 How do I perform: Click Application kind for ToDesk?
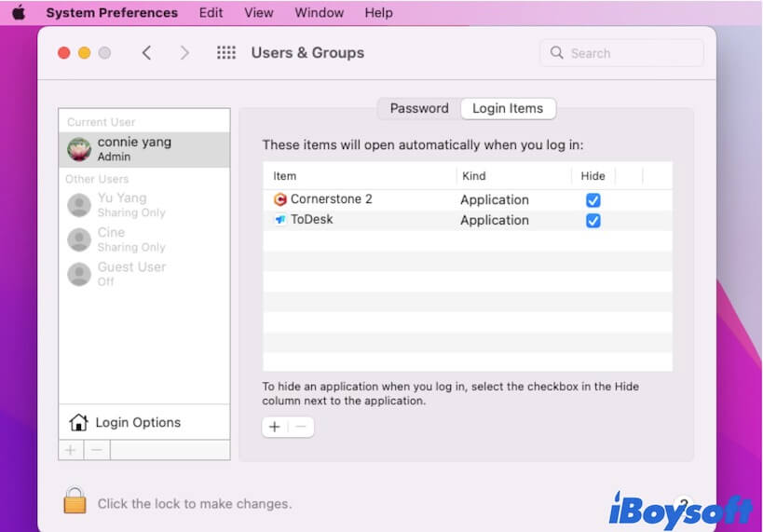tap(495, 220)
